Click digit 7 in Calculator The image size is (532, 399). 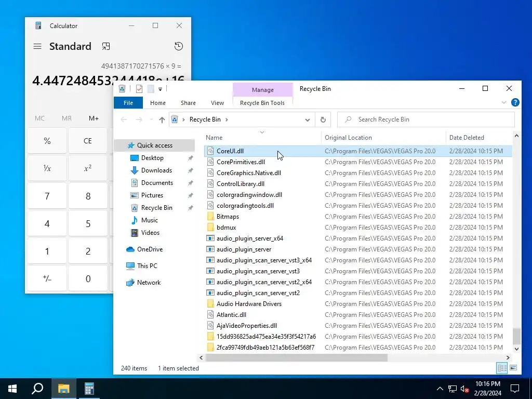click(x=47, y=196)
